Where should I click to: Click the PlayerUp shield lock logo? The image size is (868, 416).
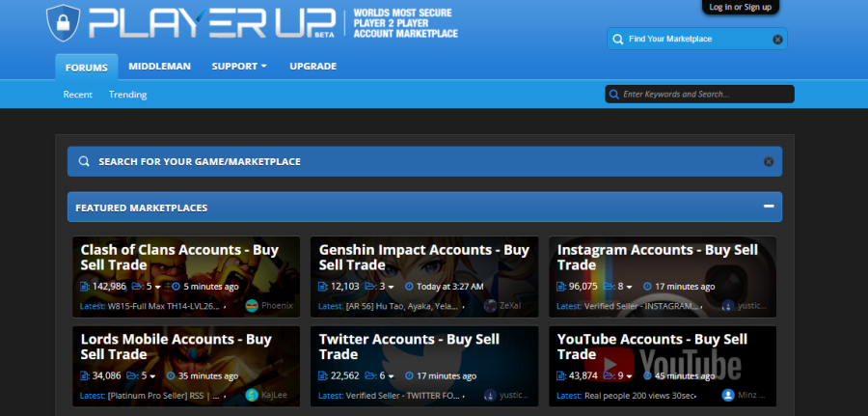click(63, 22)
